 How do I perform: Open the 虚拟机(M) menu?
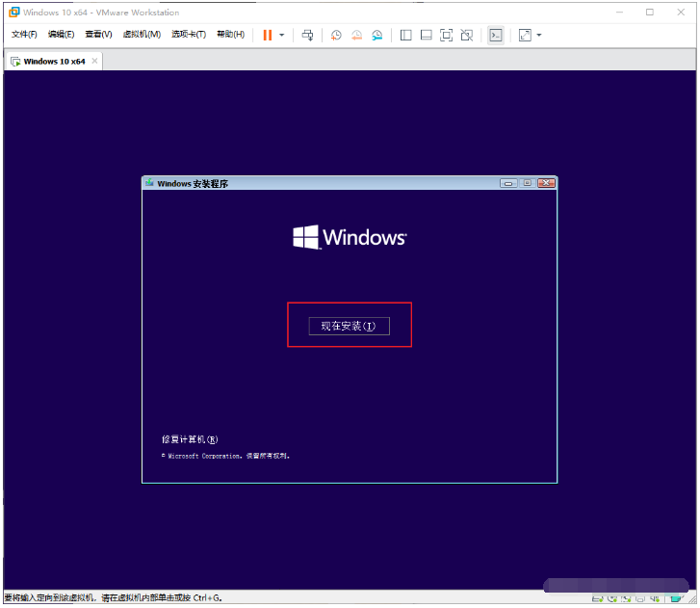coord(142,35)
